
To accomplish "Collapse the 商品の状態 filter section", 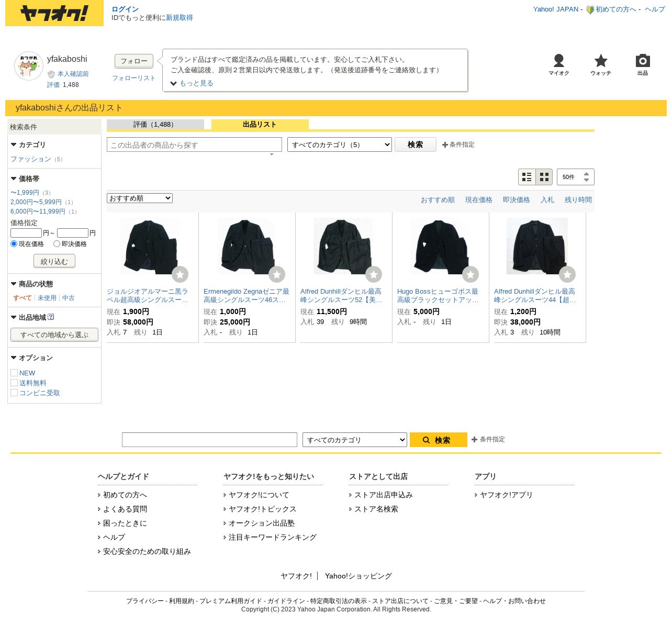I will tap(14, 284).
